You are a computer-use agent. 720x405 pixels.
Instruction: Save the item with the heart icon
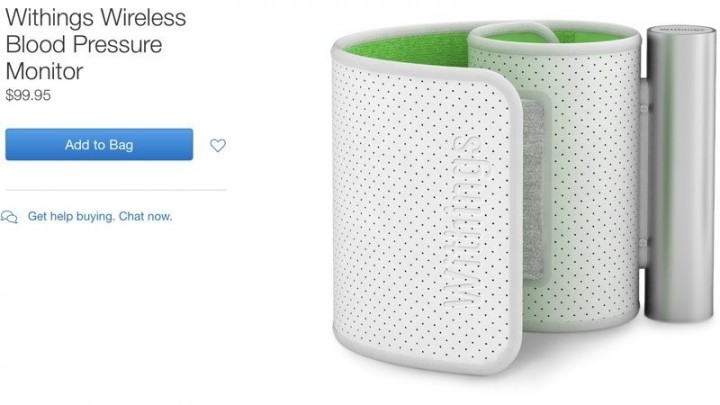point(218,145)
